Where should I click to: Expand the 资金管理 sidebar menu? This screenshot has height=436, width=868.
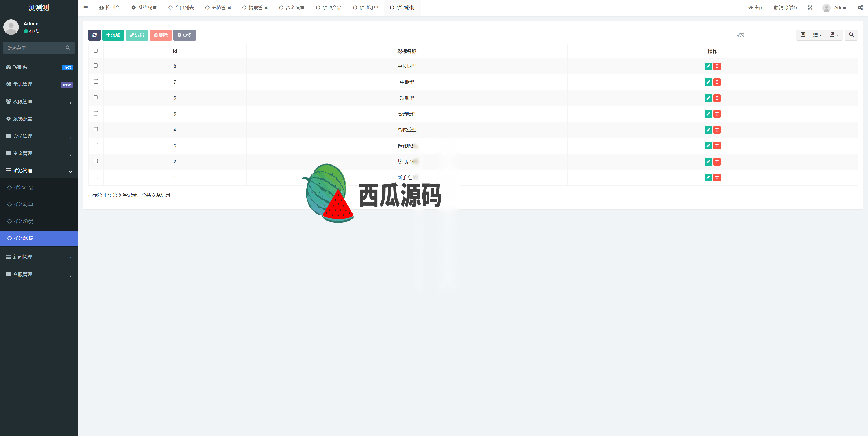click(x=39, y=153)
